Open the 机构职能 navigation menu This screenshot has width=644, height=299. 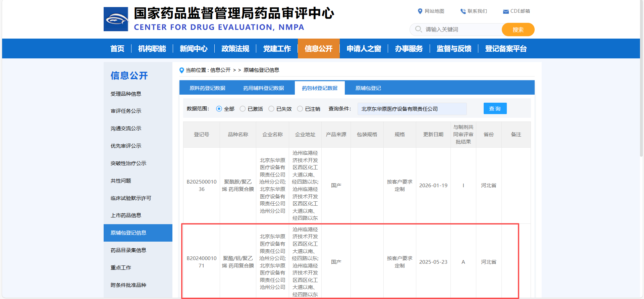point(152,49)
